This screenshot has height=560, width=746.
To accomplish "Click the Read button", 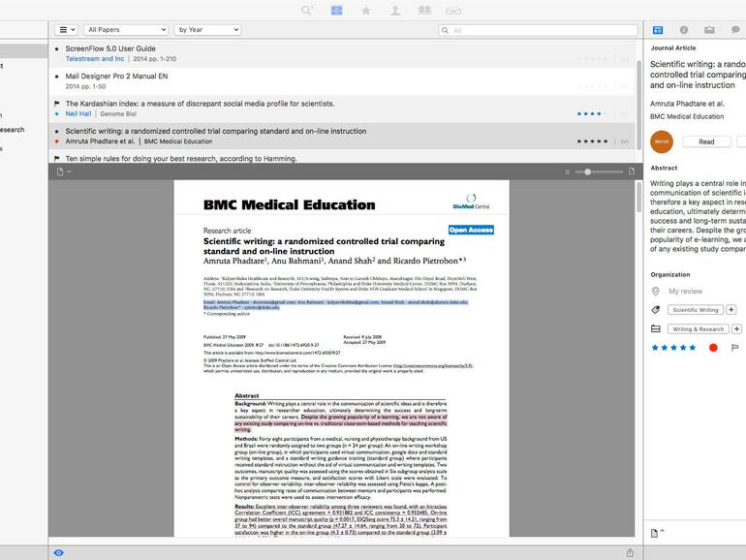I will tap(706, 141).
